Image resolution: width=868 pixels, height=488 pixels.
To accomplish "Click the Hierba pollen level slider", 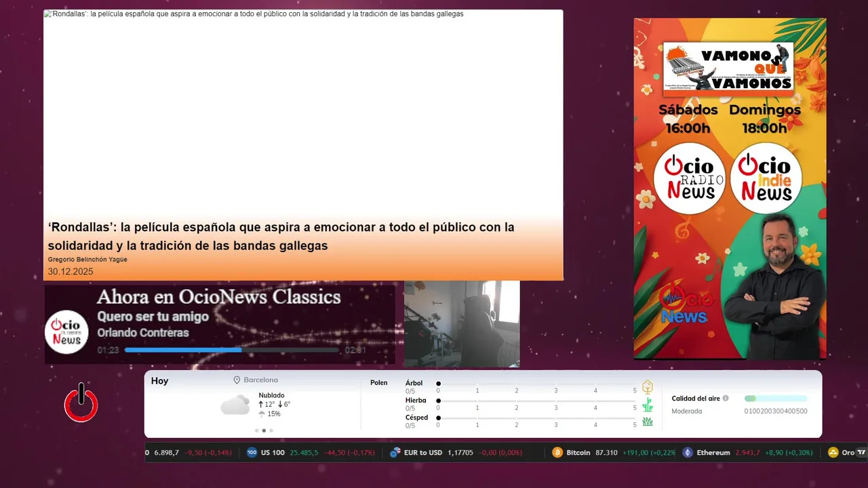I will click(x=536, y=401).
